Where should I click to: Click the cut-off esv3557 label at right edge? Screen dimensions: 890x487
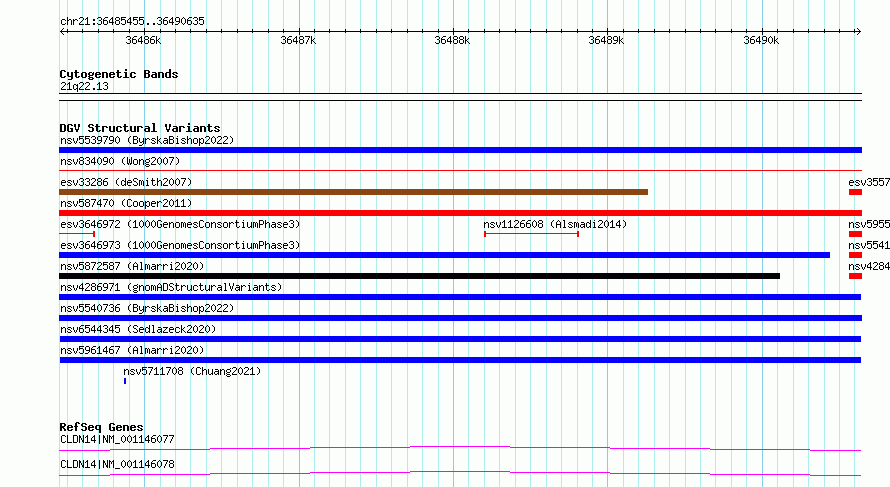coord(869,182)
